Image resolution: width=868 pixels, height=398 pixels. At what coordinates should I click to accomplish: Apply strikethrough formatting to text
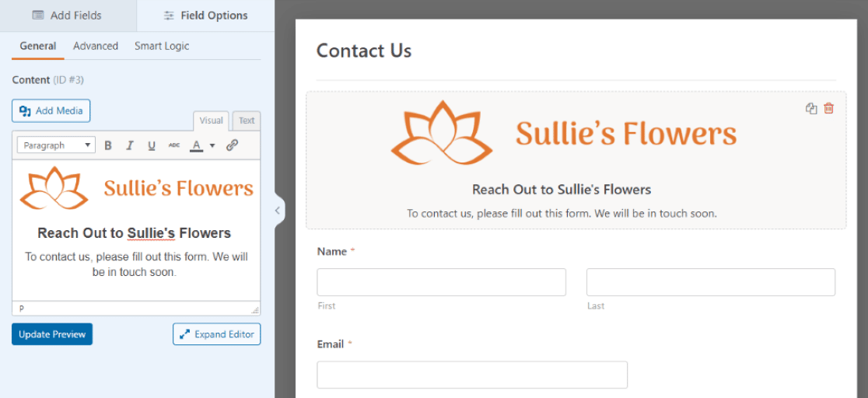[174, 145]
